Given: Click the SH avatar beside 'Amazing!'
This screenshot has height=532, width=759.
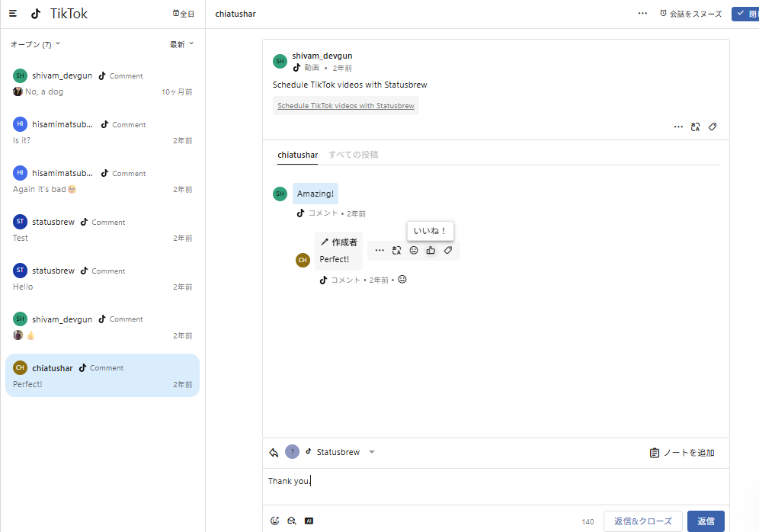Looking at the screenshot, I should 280,194.
